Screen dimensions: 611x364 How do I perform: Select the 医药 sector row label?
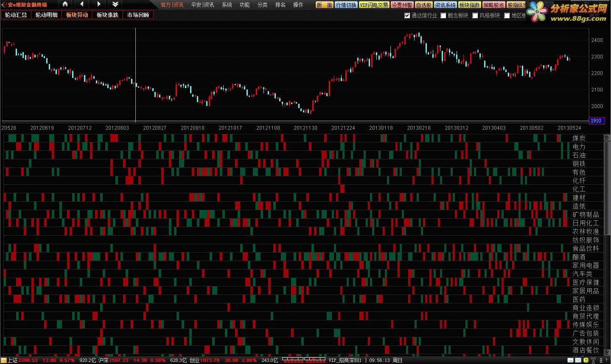pyautogui.click(x=579, y=299)
